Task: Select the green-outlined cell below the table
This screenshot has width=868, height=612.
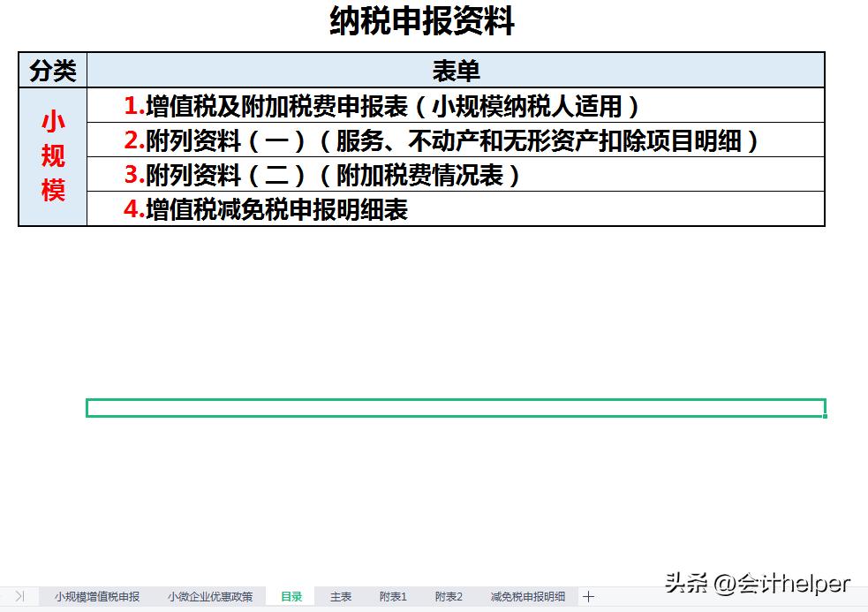Action: click(456, 408)
